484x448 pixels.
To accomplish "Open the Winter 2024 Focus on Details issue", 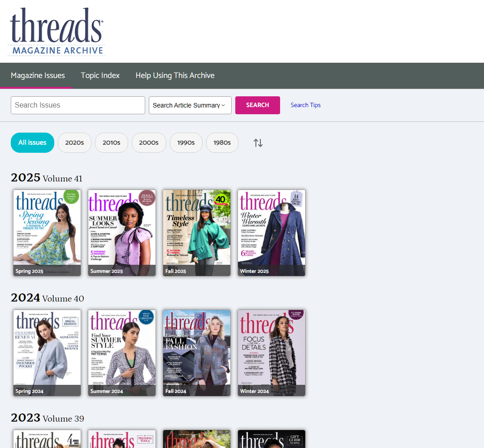I will tap(271, 353).
